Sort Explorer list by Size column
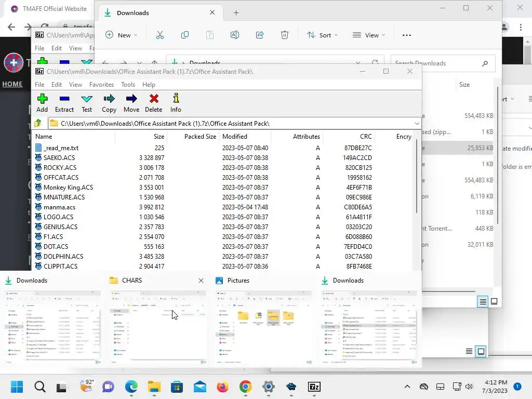Image resolution: width=532 pixels, height=399 pixels. click(x=464, y=85)
